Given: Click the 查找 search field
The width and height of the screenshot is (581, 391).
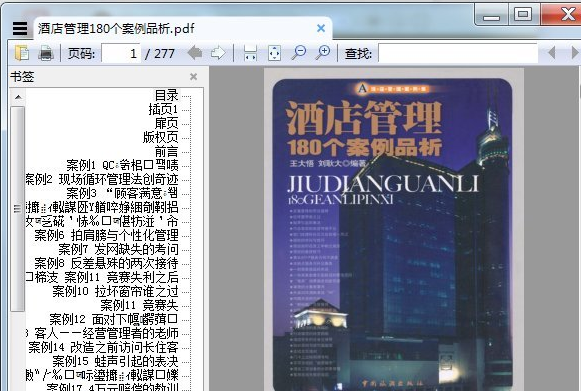Looking at the screenshot, I should point(458,53).
